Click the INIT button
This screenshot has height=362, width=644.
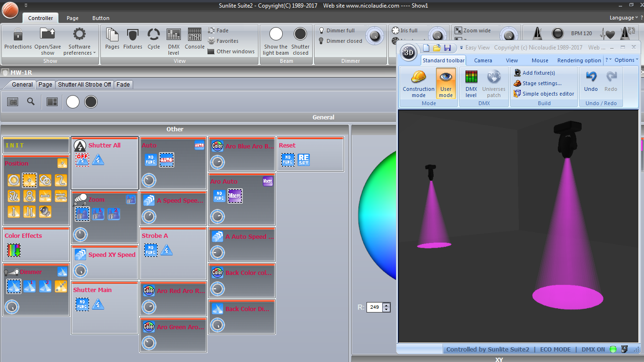(x=36, y=146)
